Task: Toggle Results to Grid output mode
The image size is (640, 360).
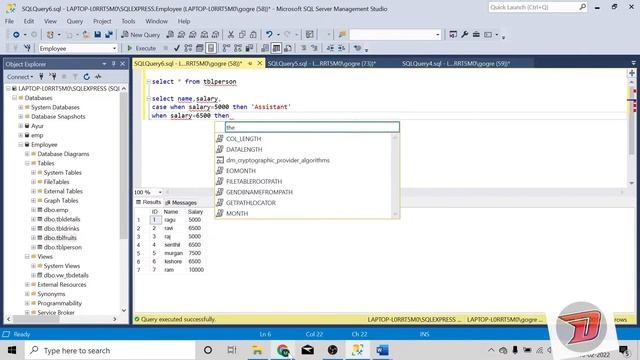Action: 276,48
